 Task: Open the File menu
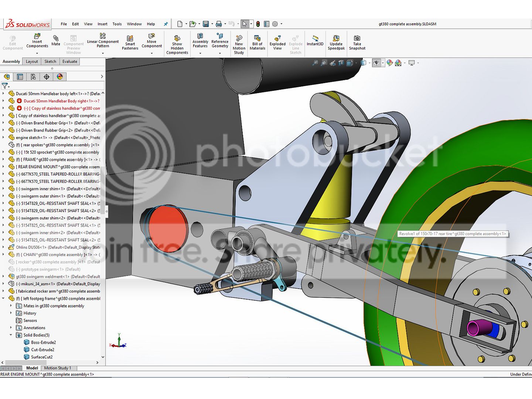(x=64, y=24)
